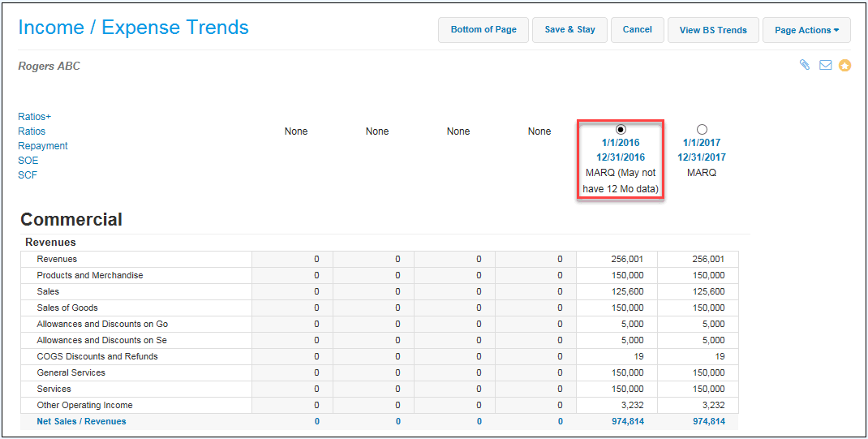Screen dimensions: 868x439
Task: Click the orange star favorite icon
Action: pos(844,66)
